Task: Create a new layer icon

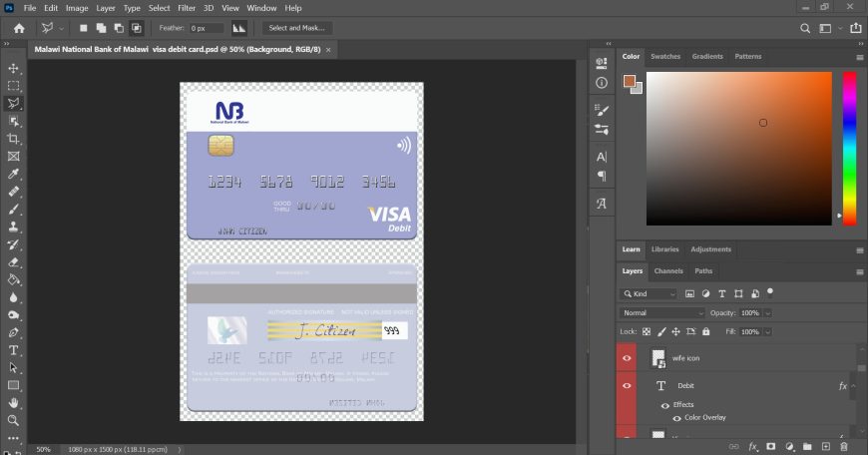Action: coord(826,446)
